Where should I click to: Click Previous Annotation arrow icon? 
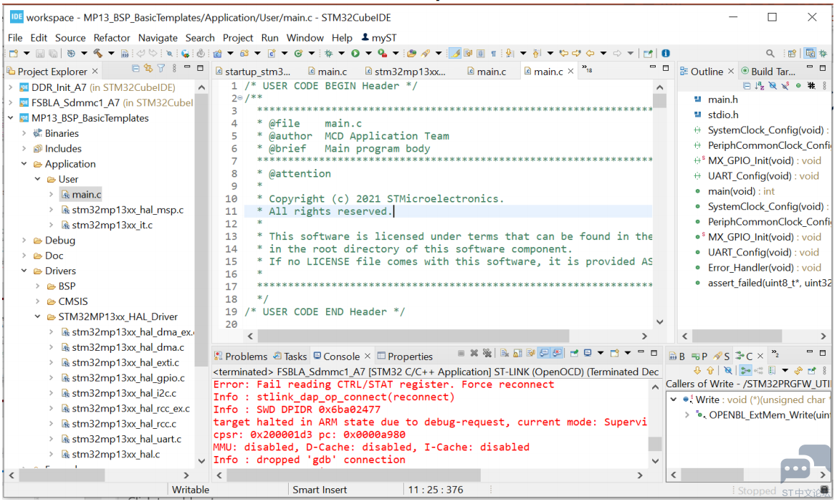(x=536, y=53)
